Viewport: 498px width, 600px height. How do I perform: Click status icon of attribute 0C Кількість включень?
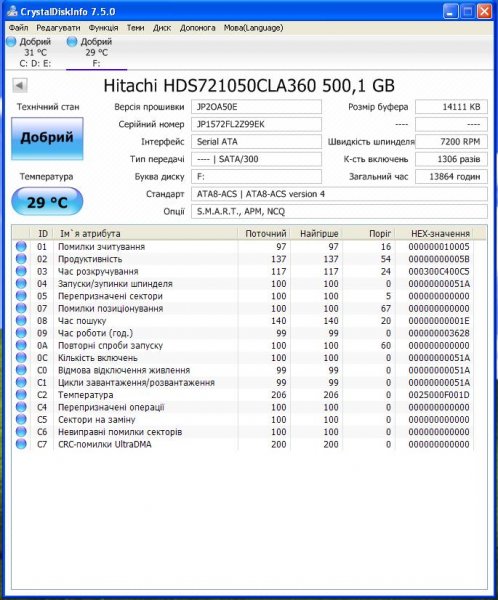point(21,358)
